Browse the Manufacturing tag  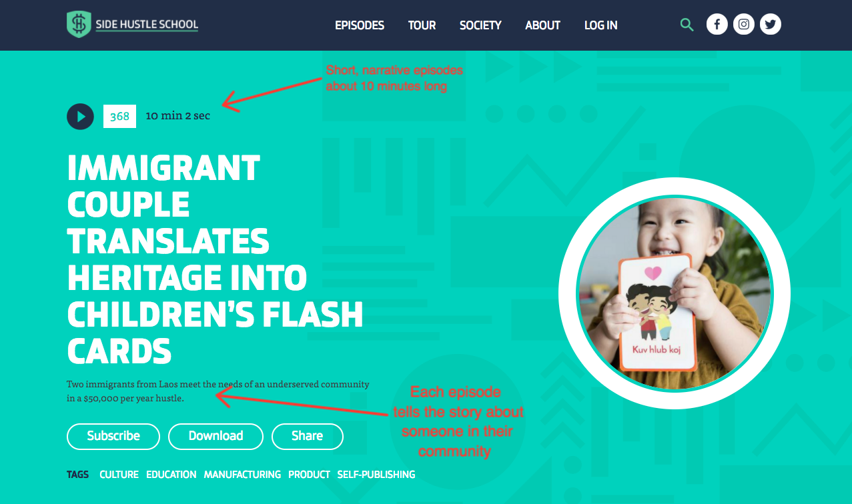[x=242, y=475]
